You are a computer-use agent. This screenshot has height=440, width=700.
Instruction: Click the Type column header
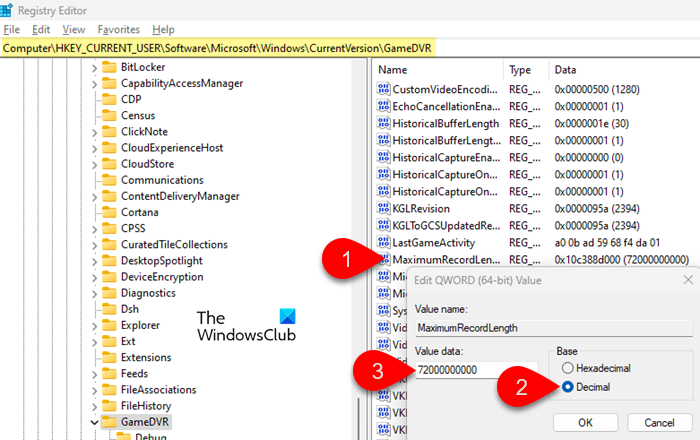pyautogui.click(x=526, y=70)
